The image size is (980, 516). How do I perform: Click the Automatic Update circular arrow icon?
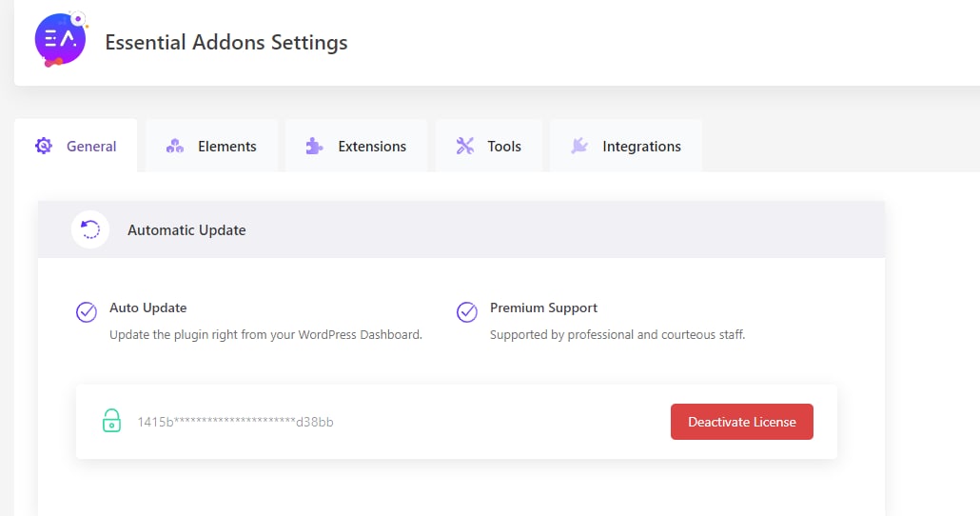(x=90, y=229)
